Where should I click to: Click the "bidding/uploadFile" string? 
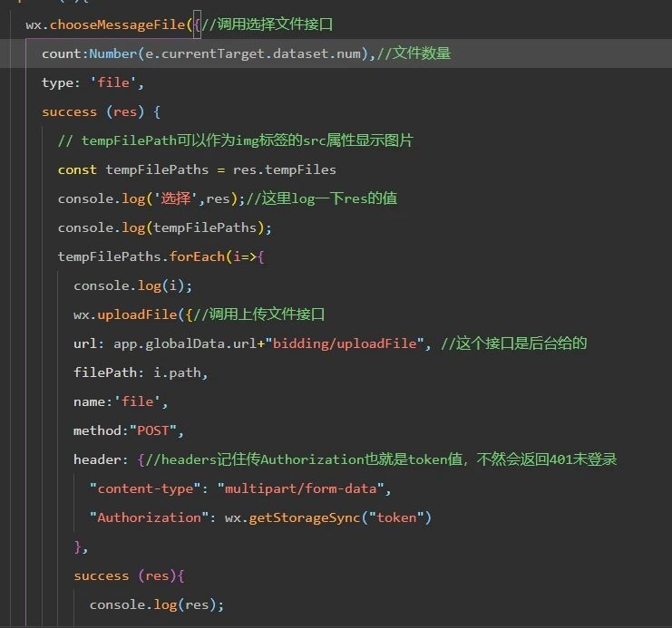345,343
